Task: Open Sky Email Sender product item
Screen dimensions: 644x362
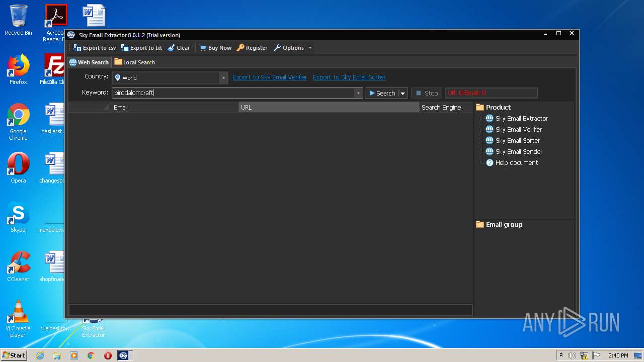Action: point(514,152)
